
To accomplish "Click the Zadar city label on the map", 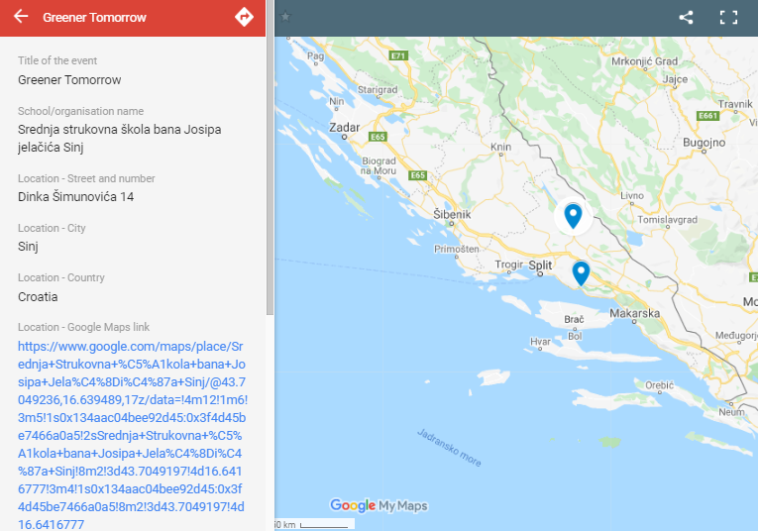I will tap(346, 127).
